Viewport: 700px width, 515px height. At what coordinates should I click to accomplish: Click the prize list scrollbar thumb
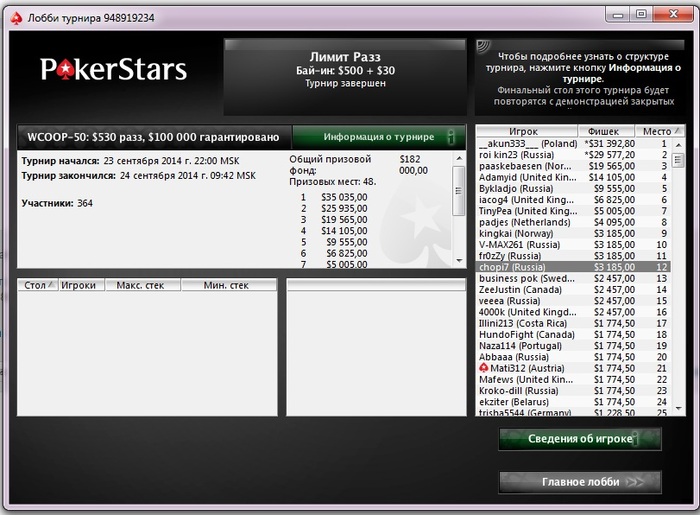[459, 191]
